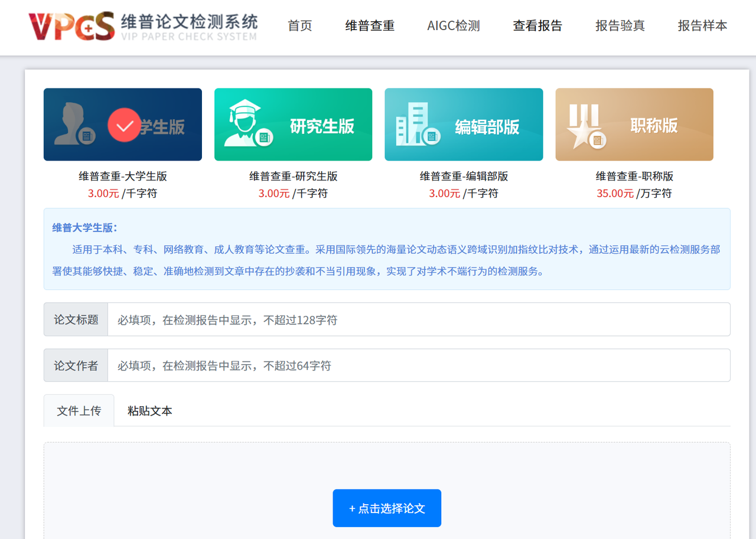Focus the 论文标题 input field
756x539 pixels.
pyautogui.click(x=419, y=319)
